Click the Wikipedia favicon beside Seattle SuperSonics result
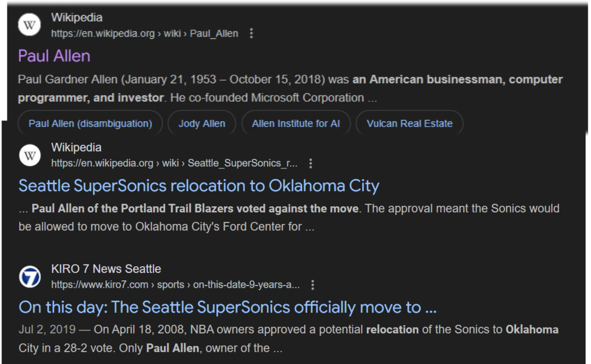Screen dimensions: 591x364 [x=30, y=155]
